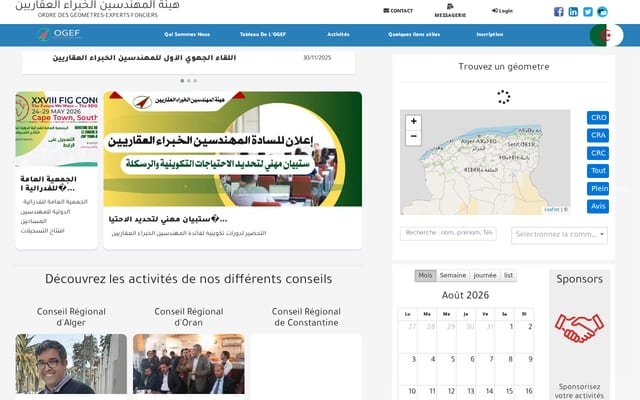Open the Contact link
Screen dimensions: 640x400
pyautogui.click(x=398, y=11)
